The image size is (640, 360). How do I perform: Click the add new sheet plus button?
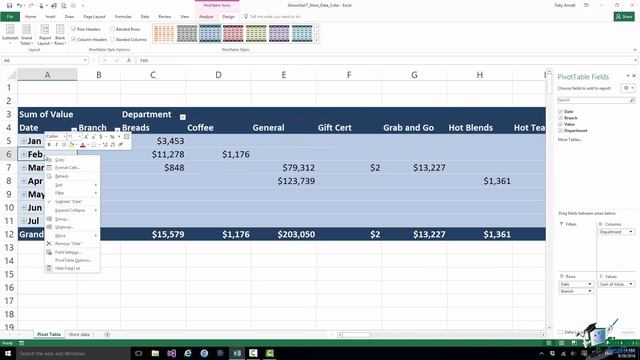[x=107, y=334]
